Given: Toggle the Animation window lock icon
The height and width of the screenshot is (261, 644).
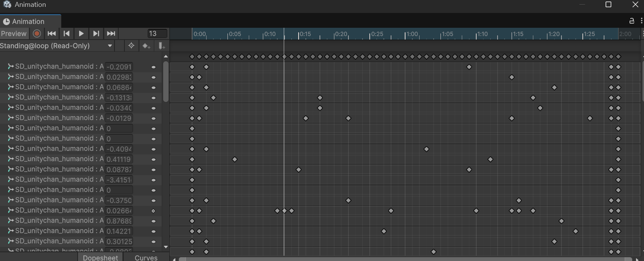Looking at the screenshot, I should [631, 21].
